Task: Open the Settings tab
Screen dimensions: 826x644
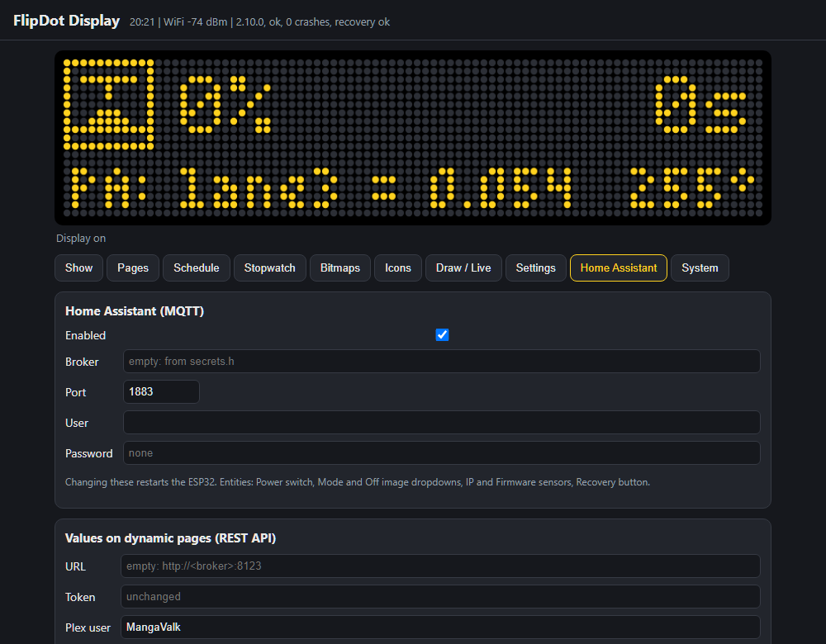Action: [536, 268]
